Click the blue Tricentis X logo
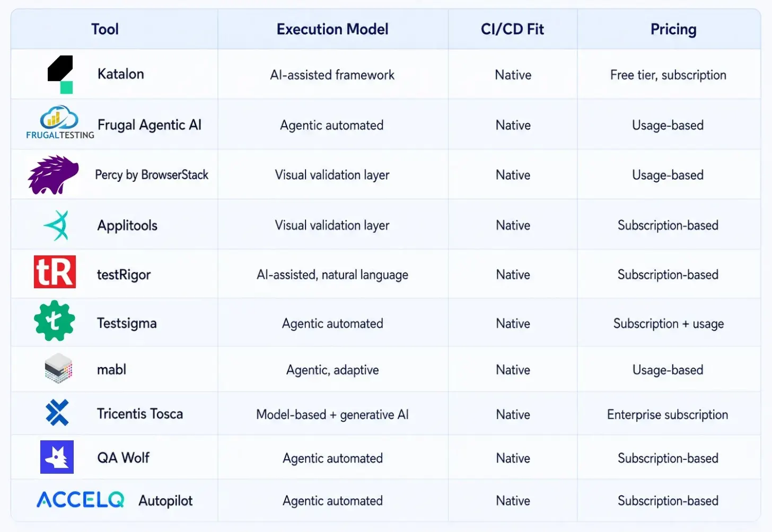 tap(57, 413)
